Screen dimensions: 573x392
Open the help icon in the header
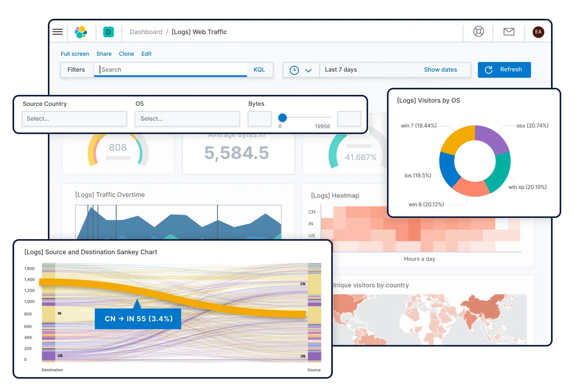point(478,32)
